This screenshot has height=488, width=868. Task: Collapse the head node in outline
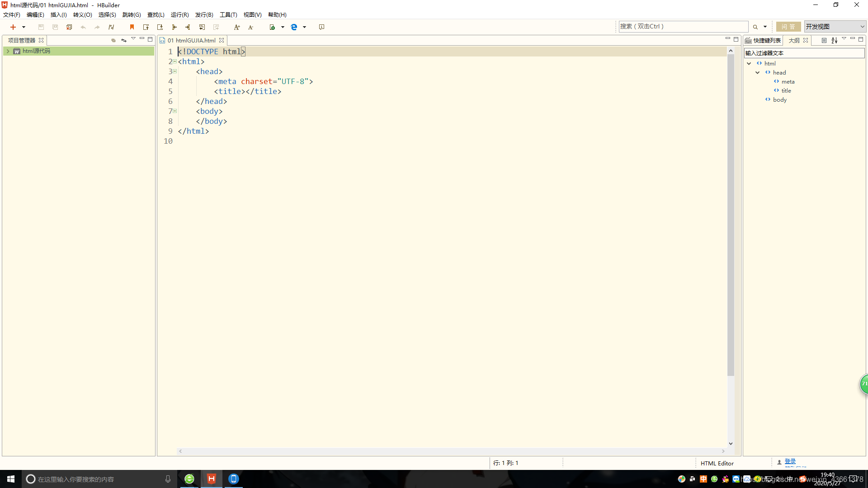tap(758, 73)
